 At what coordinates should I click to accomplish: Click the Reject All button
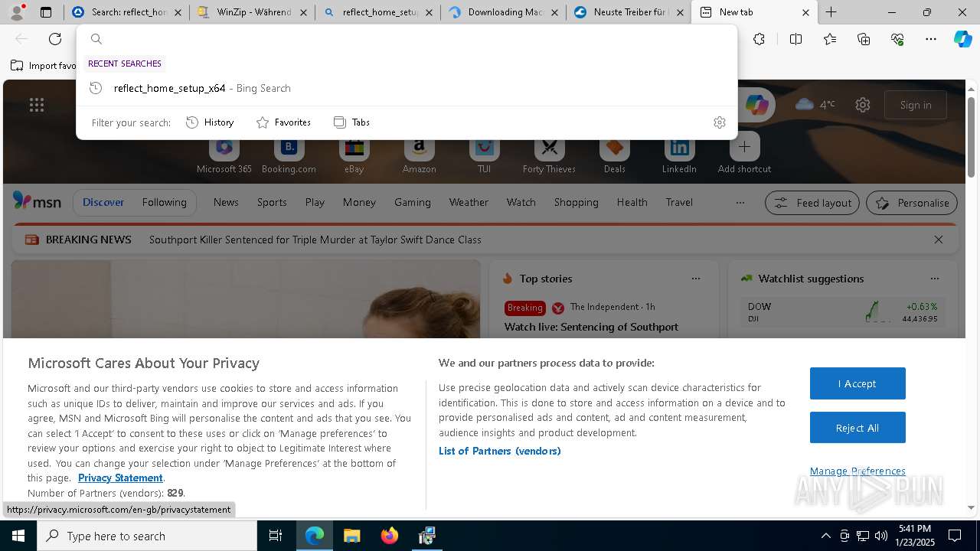tap(857, 428)
